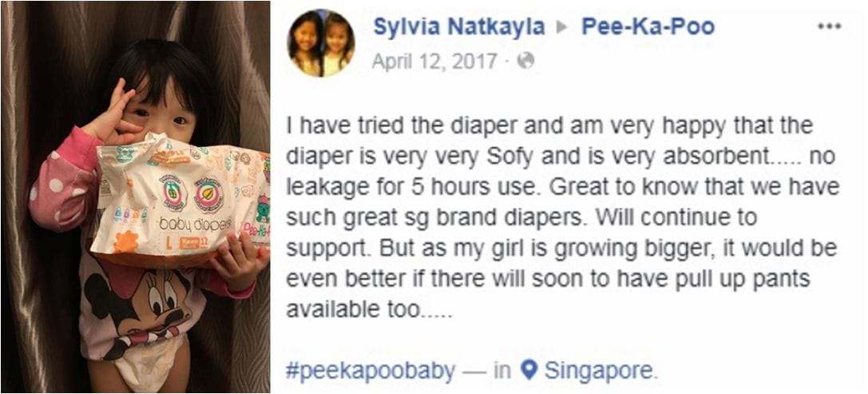Click the globe public audience icon
868x394 pixels.
(x=525, y=61)
